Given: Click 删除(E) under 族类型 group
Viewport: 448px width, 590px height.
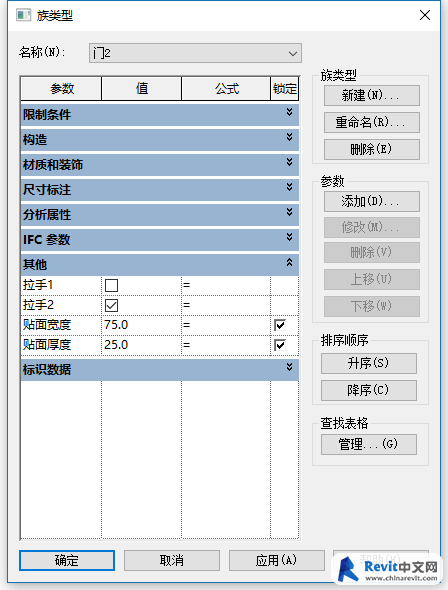Looking at the screenshot, I should [372, 149].
